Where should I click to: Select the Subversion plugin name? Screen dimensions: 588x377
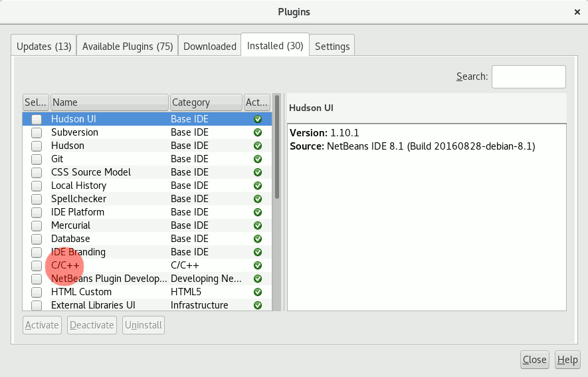click(74, 132)
